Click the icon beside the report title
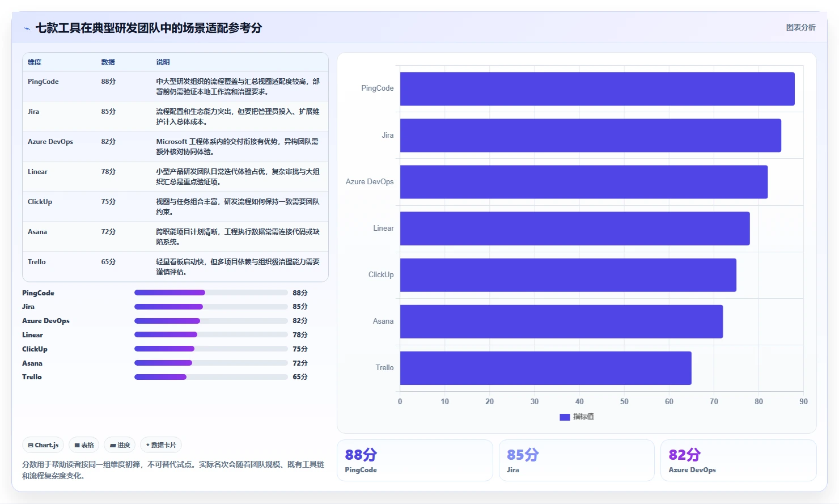Image resolution: width=839 pixels, height=504 pixels. coord(27,28)
